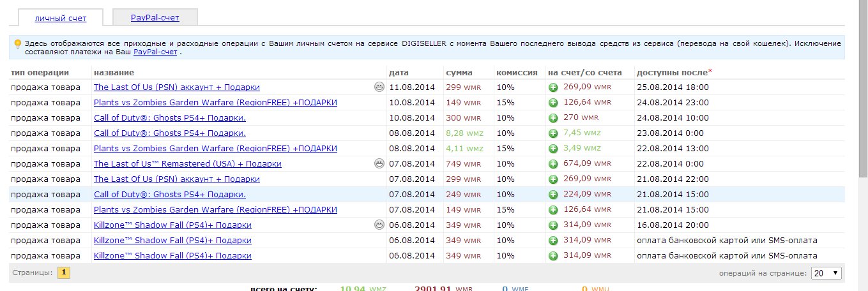Image resolution: width=868 pixels, height=291 pixels.
Task: Open The Last of Us Remastered (USA) link
Action: [188, 164]
